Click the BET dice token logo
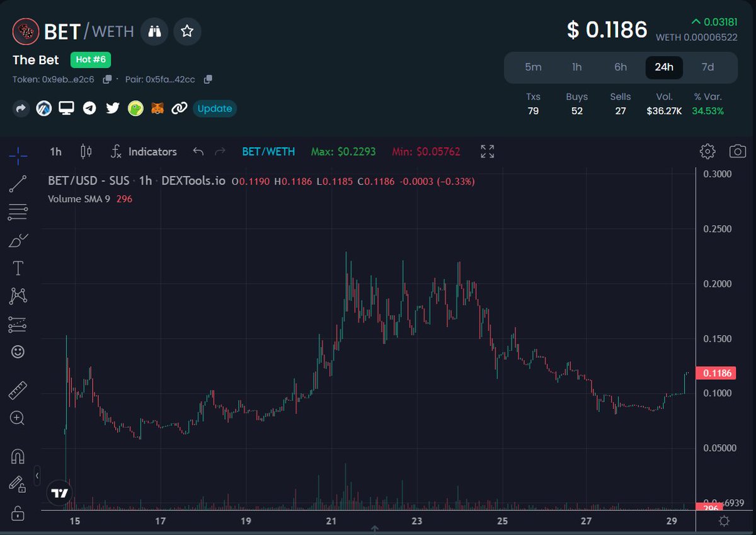The width and height of the screenshot is (756, 535). point(26,31)
